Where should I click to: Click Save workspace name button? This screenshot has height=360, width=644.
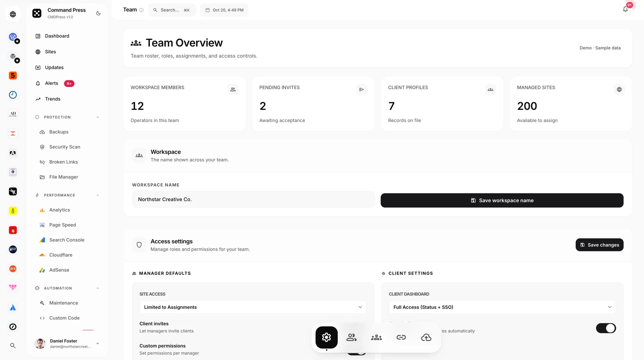coord(502,200)
